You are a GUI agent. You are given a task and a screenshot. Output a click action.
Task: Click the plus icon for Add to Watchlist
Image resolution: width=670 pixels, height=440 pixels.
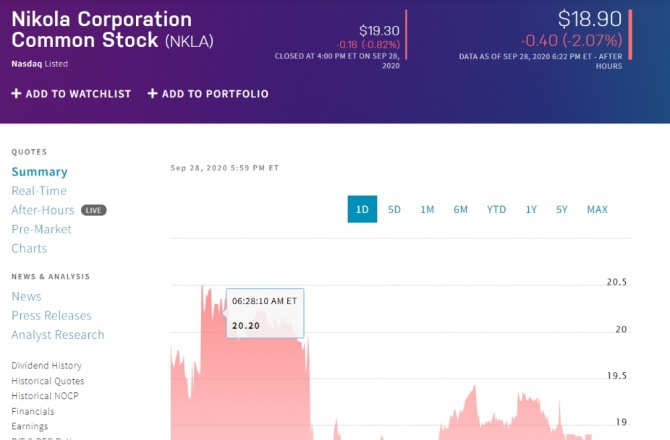(x=16, y=94)
